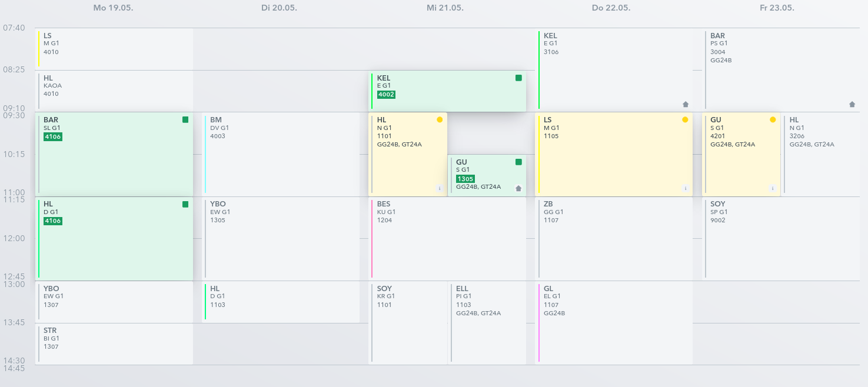The width and height of the screenshot is (868, 387).
Task: Click green square on Wednesday KEL lesson
Action: click(x=518, y=78)
